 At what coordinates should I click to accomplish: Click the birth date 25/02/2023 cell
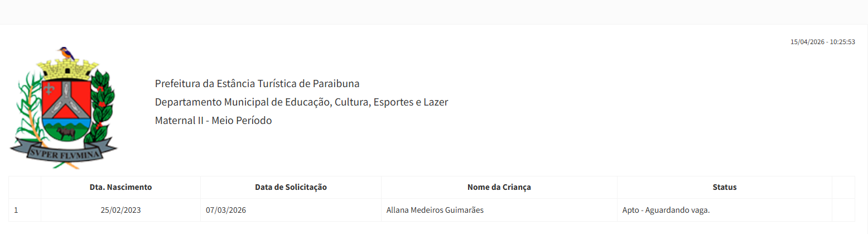[120, 211]
